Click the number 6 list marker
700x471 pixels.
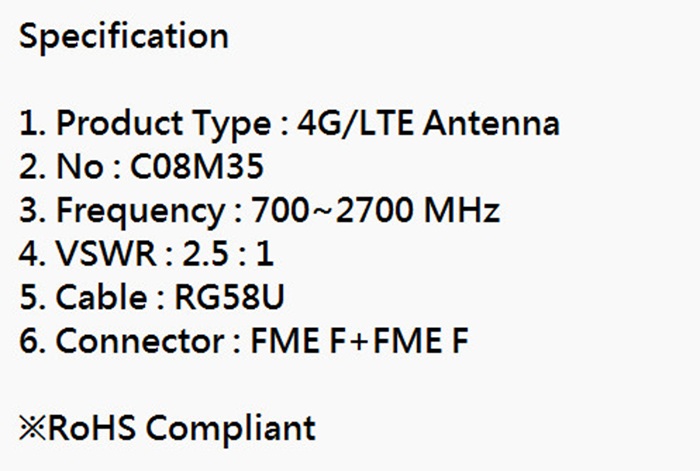pos(28,341)
